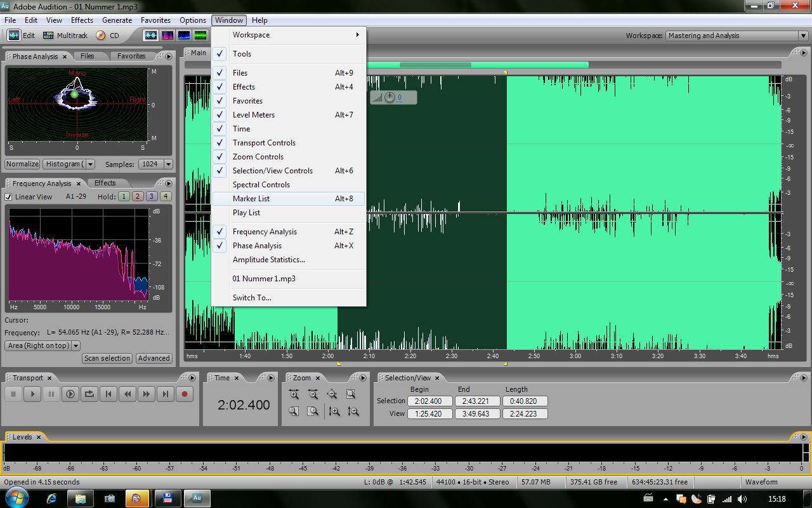Click Zoom In Horizontally icon
This screenshot has height=508, width=812.
coord(294,394)
